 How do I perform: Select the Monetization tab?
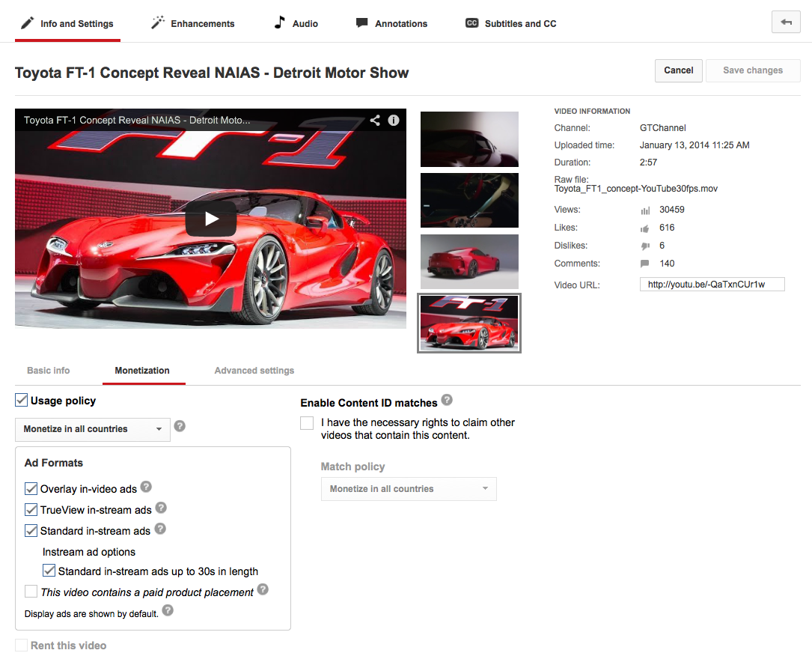click(x=142, y=371)
